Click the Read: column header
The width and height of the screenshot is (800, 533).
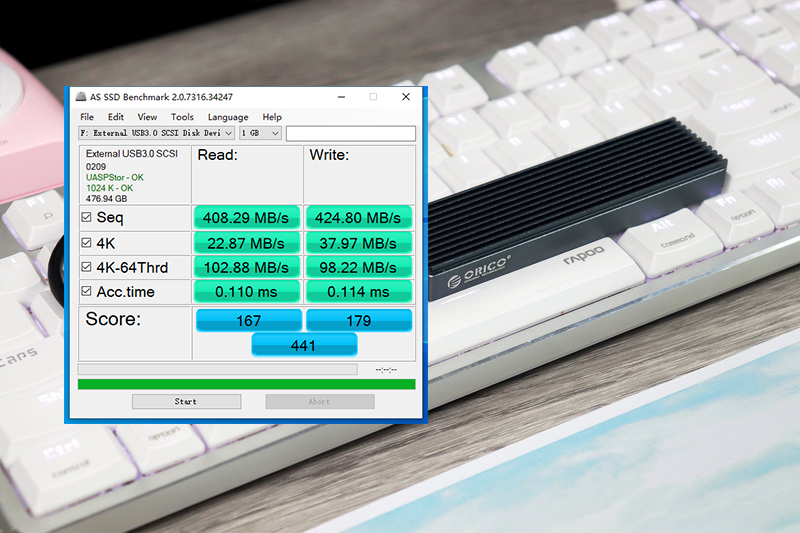(x=218, y=155)
